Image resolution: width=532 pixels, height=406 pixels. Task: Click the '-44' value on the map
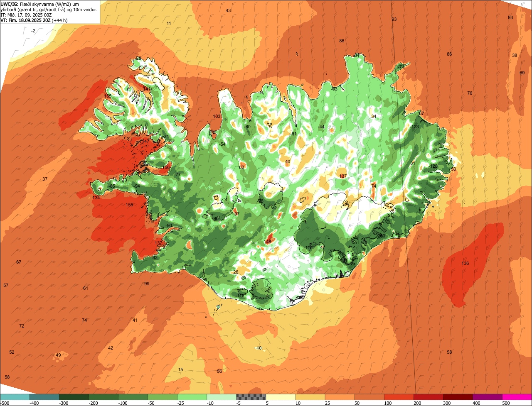321,127
